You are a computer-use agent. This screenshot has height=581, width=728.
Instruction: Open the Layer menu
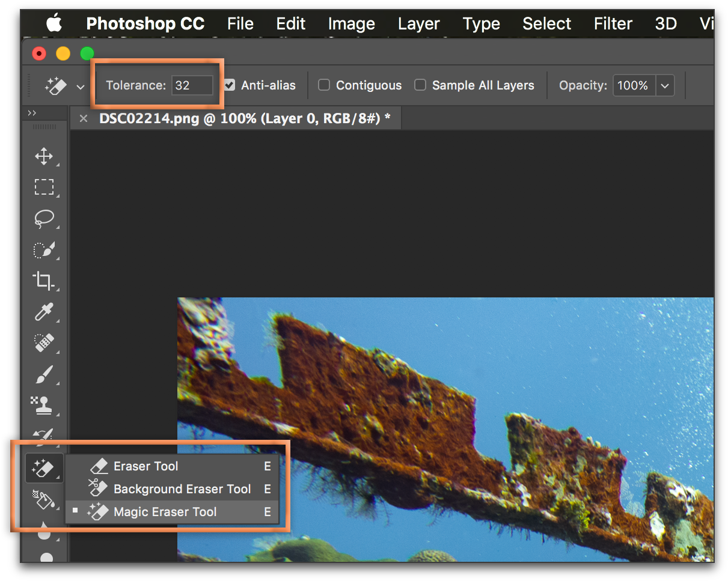click(419, 24)
